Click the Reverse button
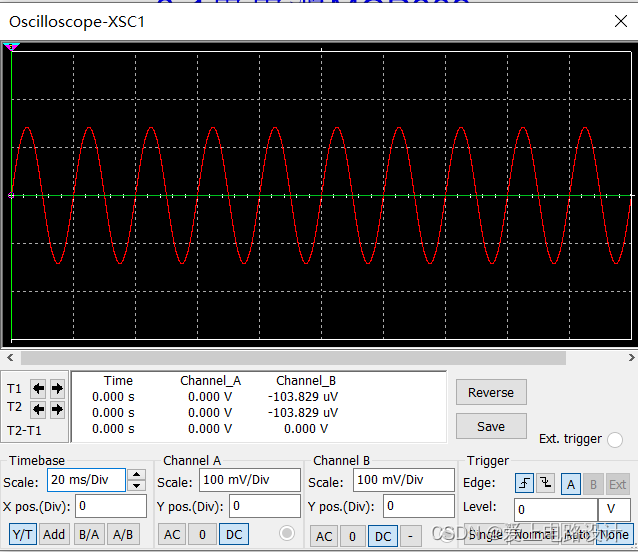Screen dimensions: 638x552 pyautogui.click(x=491, y=392)
